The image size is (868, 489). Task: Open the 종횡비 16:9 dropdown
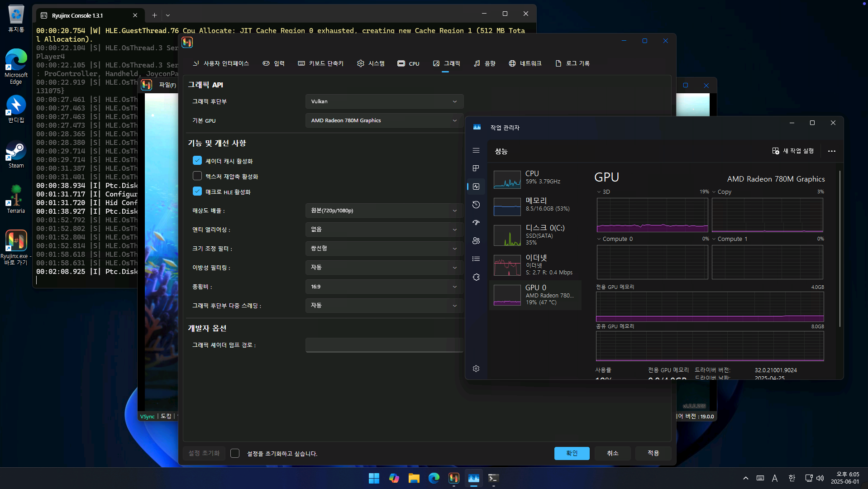(x=384, y=287)
